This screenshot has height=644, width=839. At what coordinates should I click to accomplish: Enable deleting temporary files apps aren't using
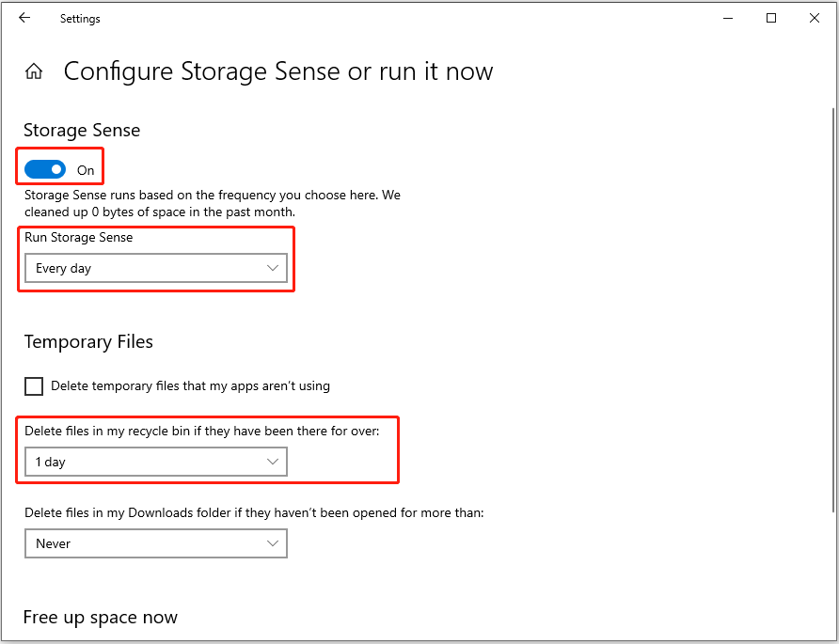coord(34,386)
